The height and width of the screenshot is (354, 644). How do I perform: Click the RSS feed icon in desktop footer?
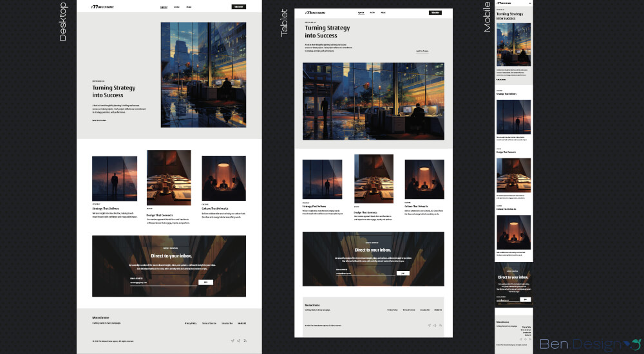(x=245, y=340)
